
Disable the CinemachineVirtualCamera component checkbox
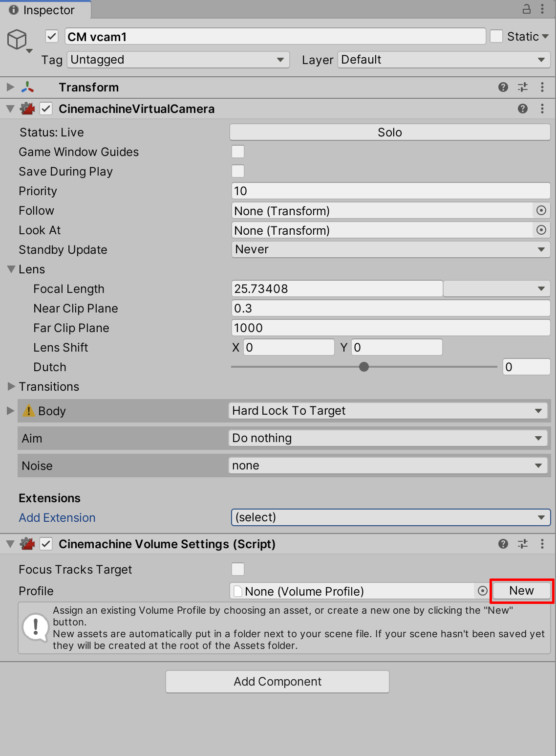pos(46,109)
